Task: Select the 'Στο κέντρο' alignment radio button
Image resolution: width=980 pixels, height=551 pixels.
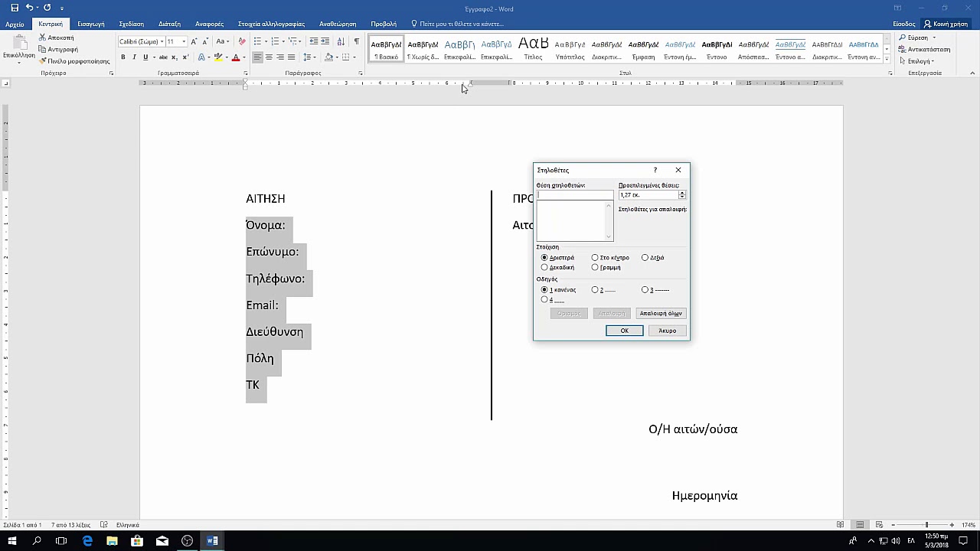Action: tap(595, 258)
